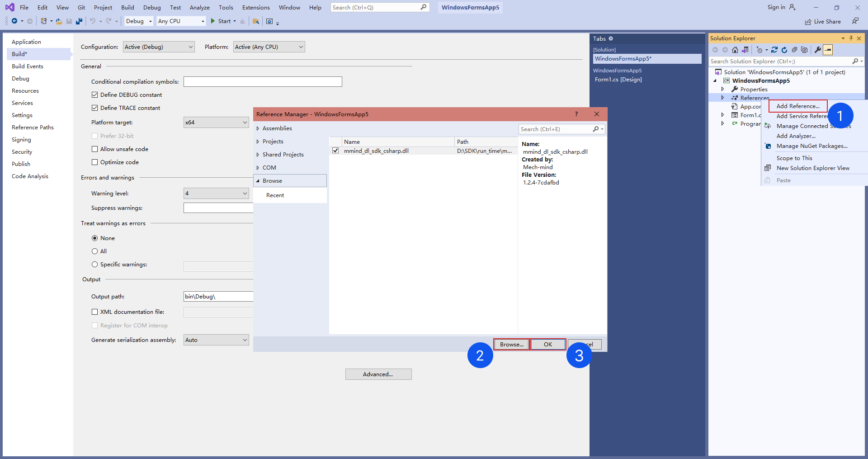Open the Warning level dropdown

(x=216, y=194)
